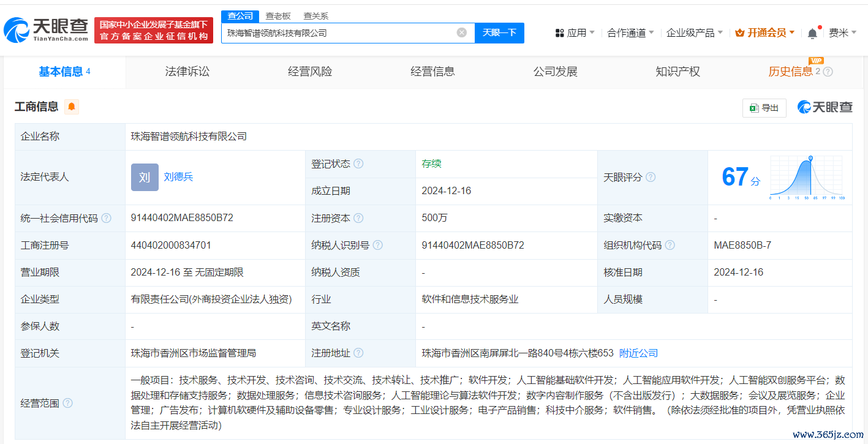Switch to the 基本信息 tab
Screen dimensions: 868x444
coord(64,72)
